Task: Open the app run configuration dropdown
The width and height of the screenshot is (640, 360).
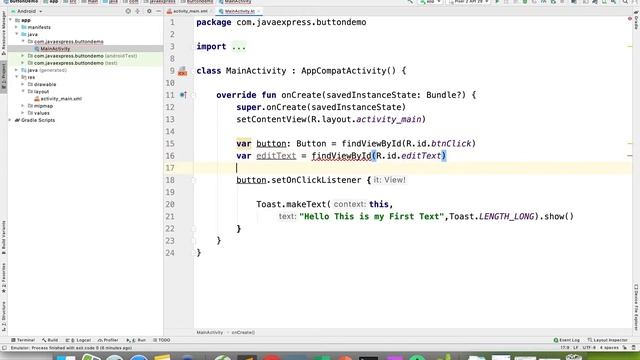Action: (x=431, y=2)
